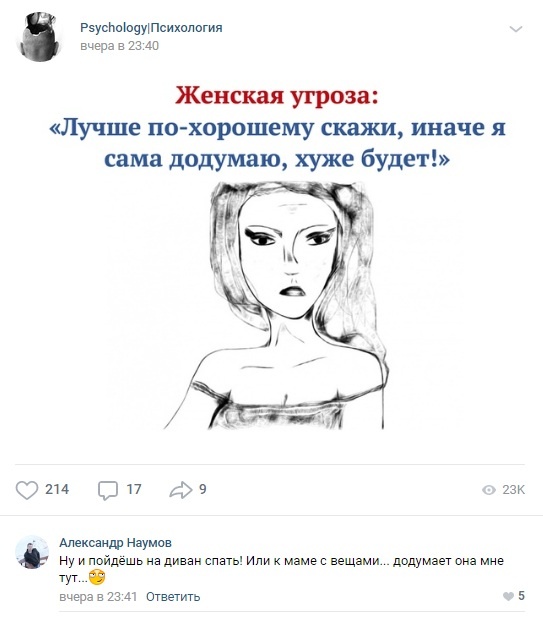This screenshot has height=620, width=543.
Task: Click the views eye icon
Action: pos(489,490)
